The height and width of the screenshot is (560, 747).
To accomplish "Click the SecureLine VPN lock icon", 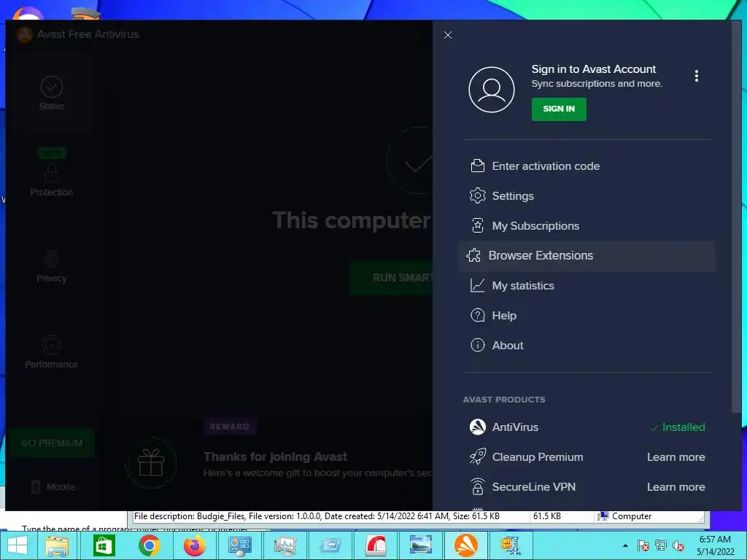I will 477,486.
